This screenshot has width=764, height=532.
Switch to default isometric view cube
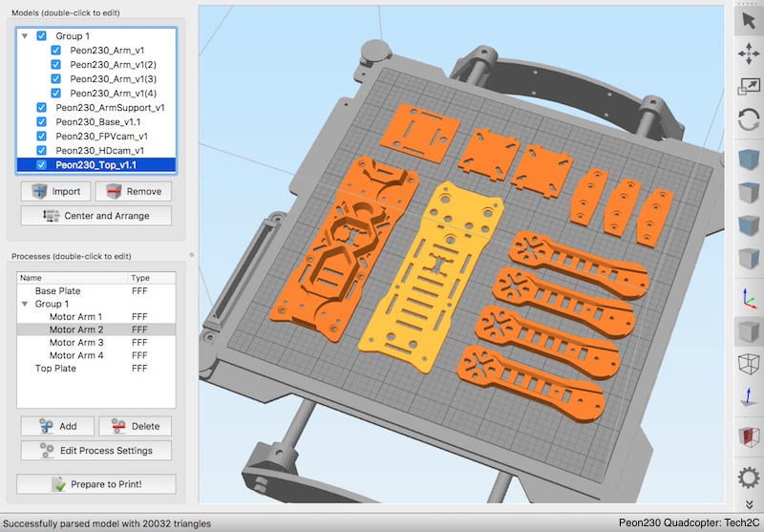749,160
